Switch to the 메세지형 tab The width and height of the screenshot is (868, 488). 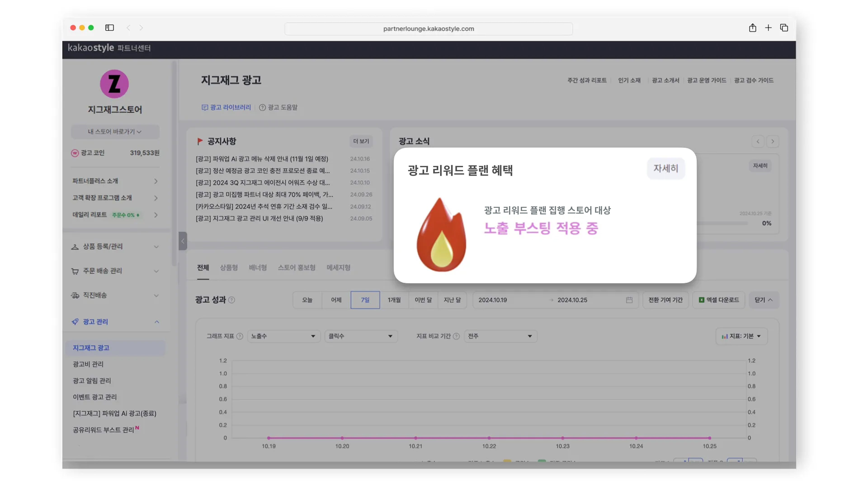click(x=338, y=268)
